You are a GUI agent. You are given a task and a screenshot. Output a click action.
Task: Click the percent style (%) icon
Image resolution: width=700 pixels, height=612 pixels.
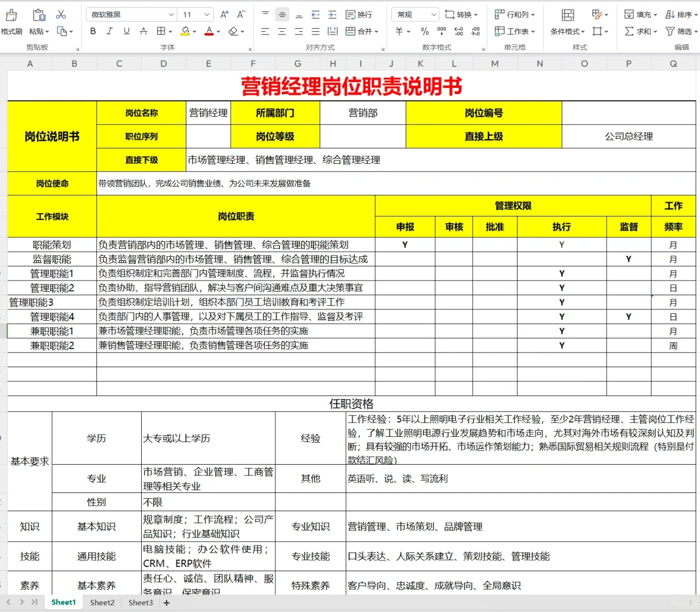[423, 32]
